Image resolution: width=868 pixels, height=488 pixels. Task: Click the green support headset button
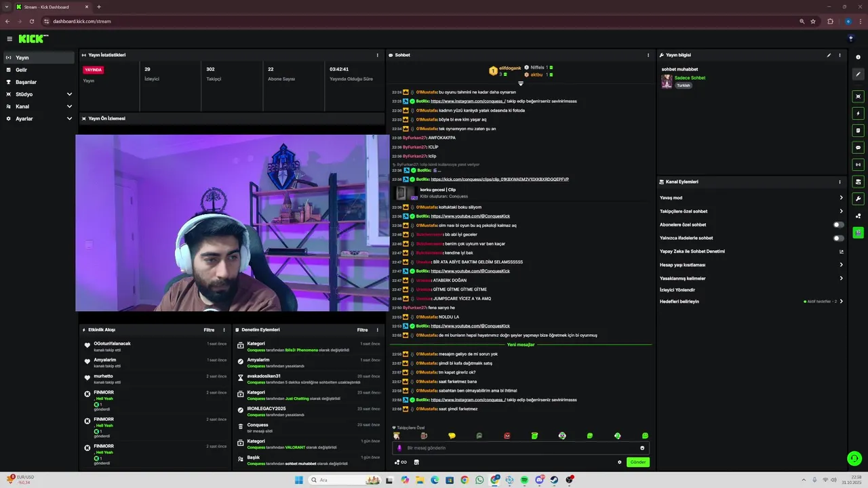tap(854, 458)
